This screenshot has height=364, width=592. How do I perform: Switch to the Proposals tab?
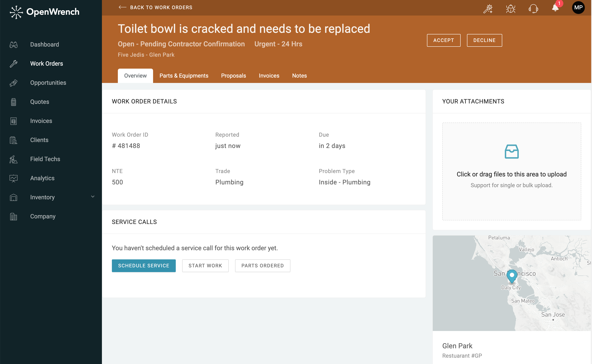pos(234,76)
